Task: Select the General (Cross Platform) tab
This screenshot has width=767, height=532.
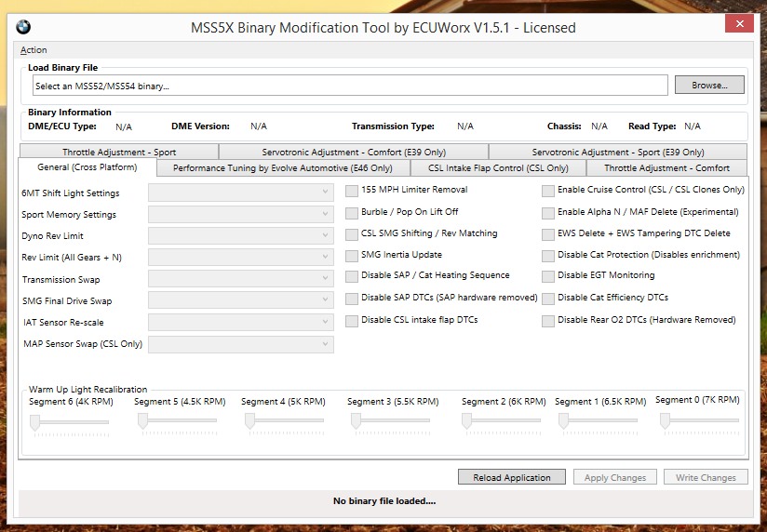Action: click(x=87, y=167)
